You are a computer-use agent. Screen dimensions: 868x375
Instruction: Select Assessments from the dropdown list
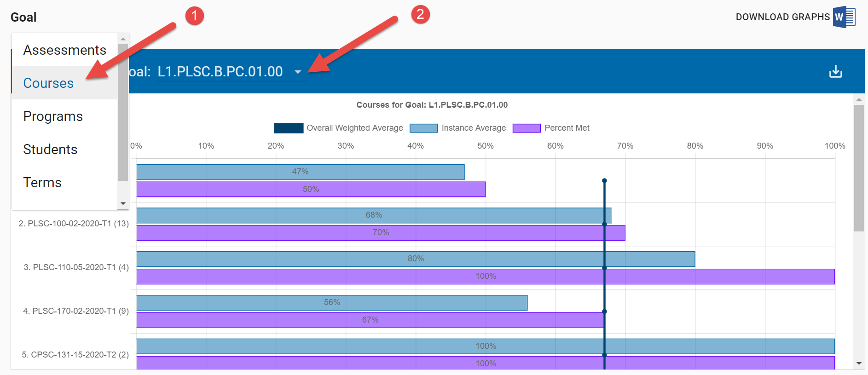coord(65,50)
